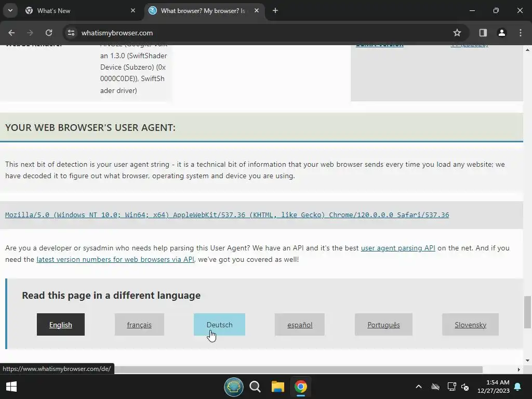This screenshot has width=532, height=399.
Task: Select English language button
Action: point(61,324)
